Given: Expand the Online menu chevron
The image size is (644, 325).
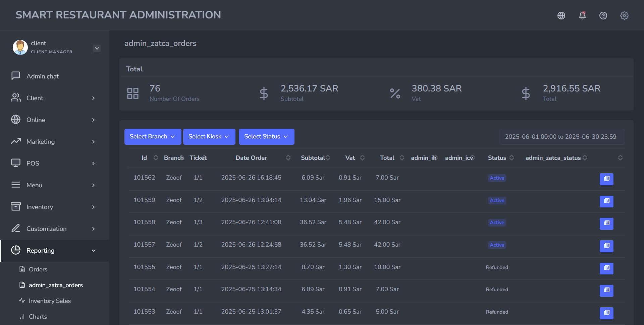Looking at the screenshot, I should [93, 120].
